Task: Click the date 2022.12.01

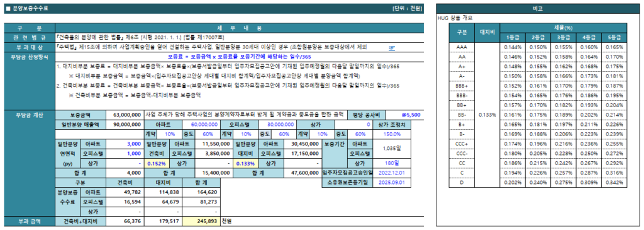Action: tap(392, 173)
